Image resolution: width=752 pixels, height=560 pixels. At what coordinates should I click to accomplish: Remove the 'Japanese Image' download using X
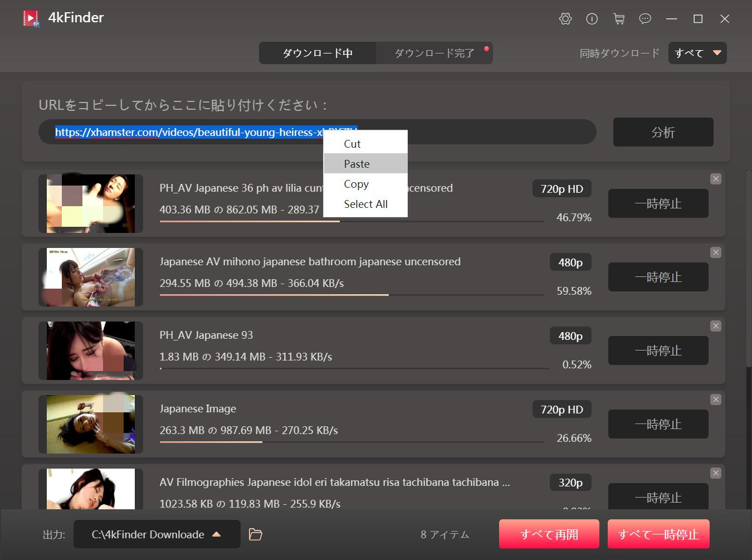[x=716, y=400]
